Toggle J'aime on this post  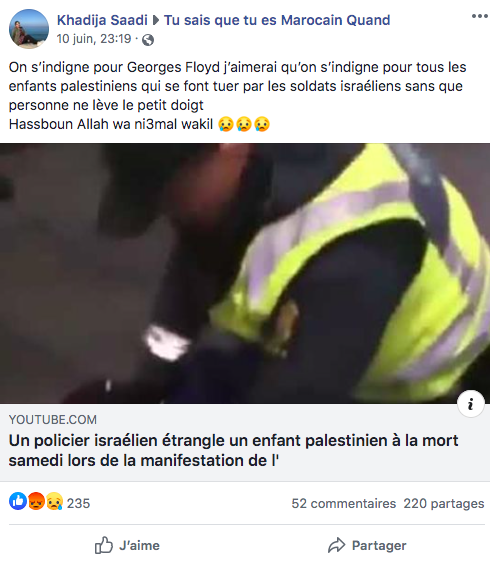tap(127, 546)
